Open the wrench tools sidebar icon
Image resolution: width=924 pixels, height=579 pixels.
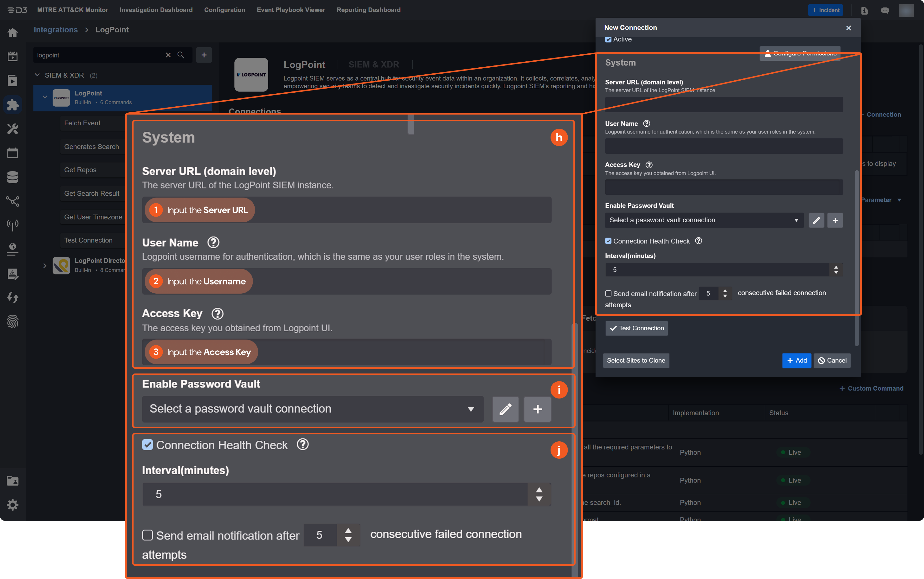13,129
